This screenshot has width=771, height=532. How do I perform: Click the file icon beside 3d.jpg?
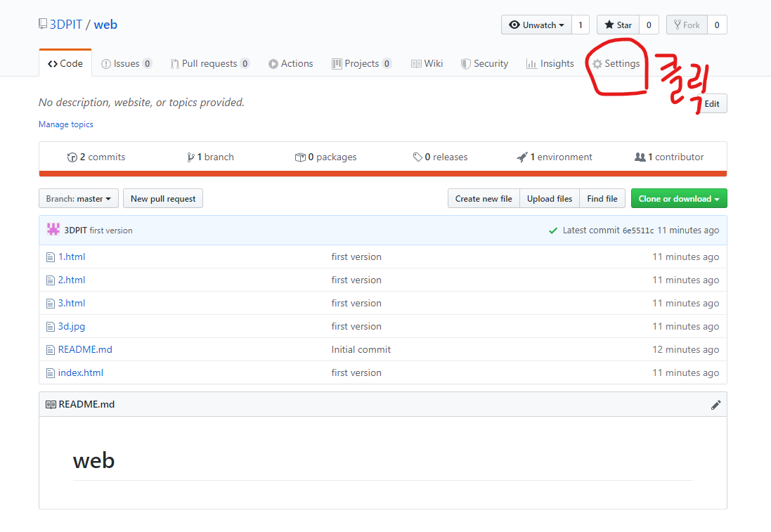click(x=50, y=327)
